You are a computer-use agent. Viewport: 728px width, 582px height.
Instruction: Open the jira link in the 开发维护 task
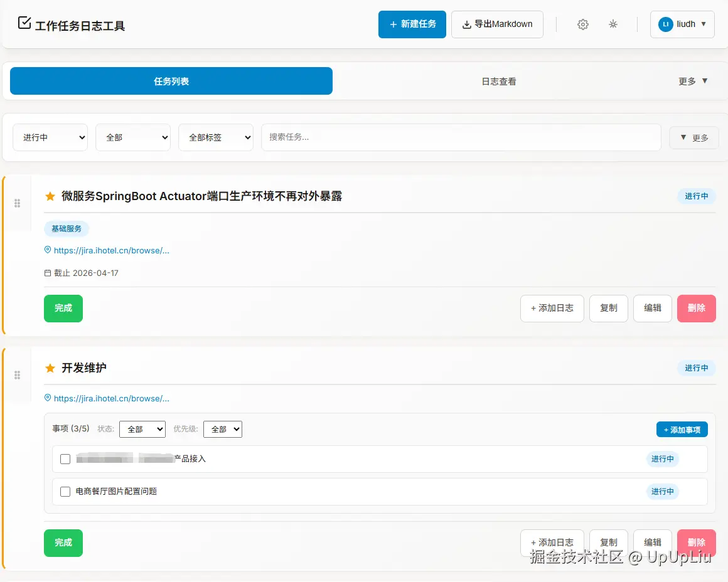112,399
